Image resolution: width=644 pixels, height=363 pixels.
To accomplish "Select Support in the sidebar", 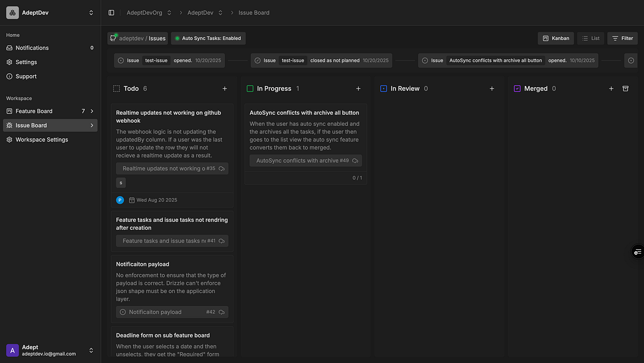I will (26, 76).
